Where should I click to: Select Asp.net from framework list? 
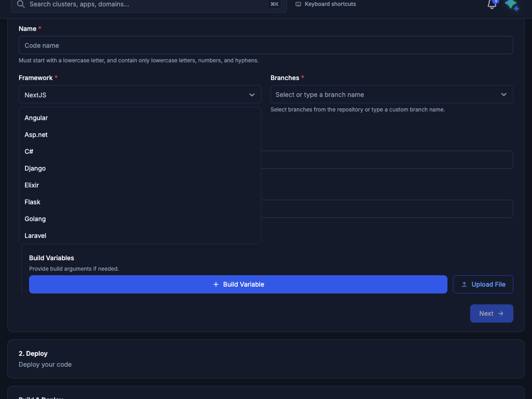140,135
